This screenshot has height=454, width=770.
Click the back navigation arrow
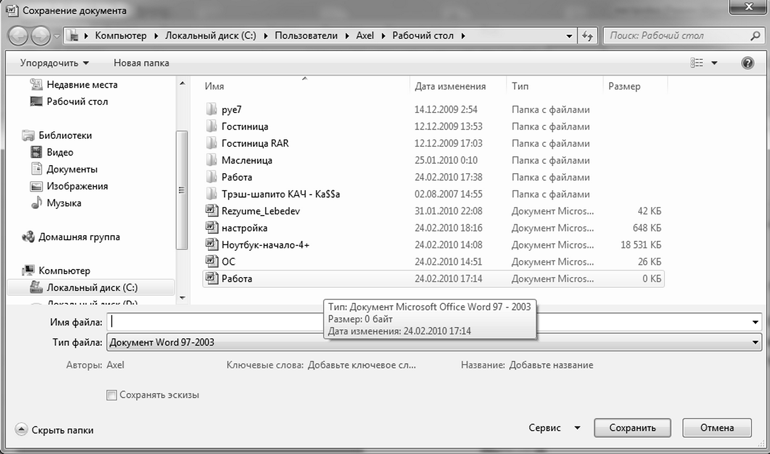[20, 36]
